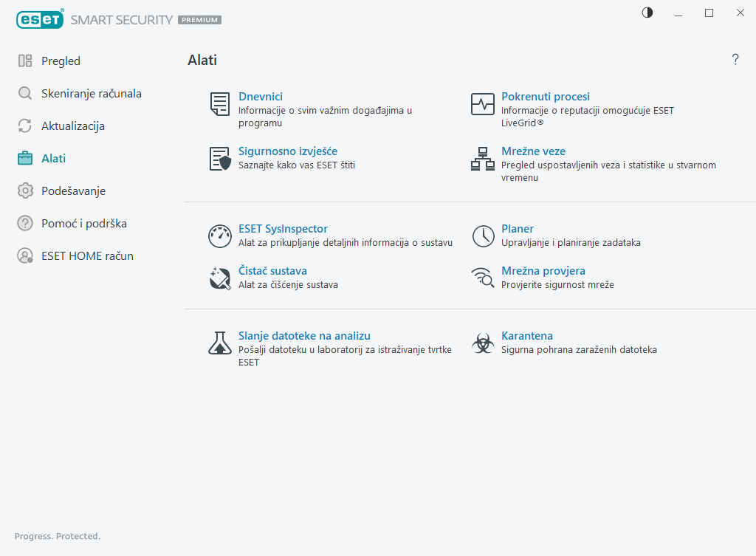This screenshot has height=556, width=756.
Task: Click the Čistač sustava cleaner icon
Action: pyautogui.click(x=220, y=278)
